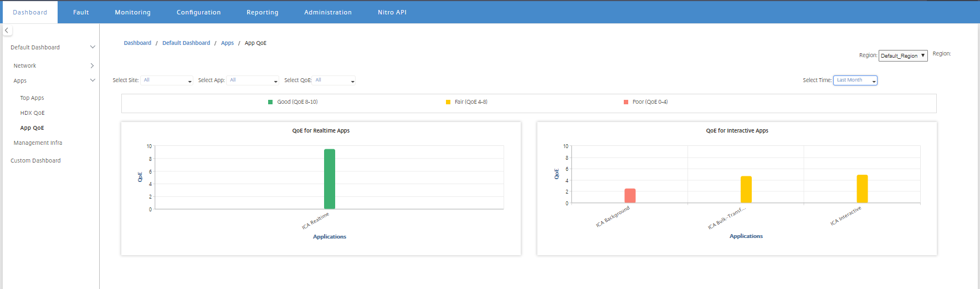Screen dimensions: 980x289
Task: Click the yellow Fair legend swatch
Action: point(448,102)
